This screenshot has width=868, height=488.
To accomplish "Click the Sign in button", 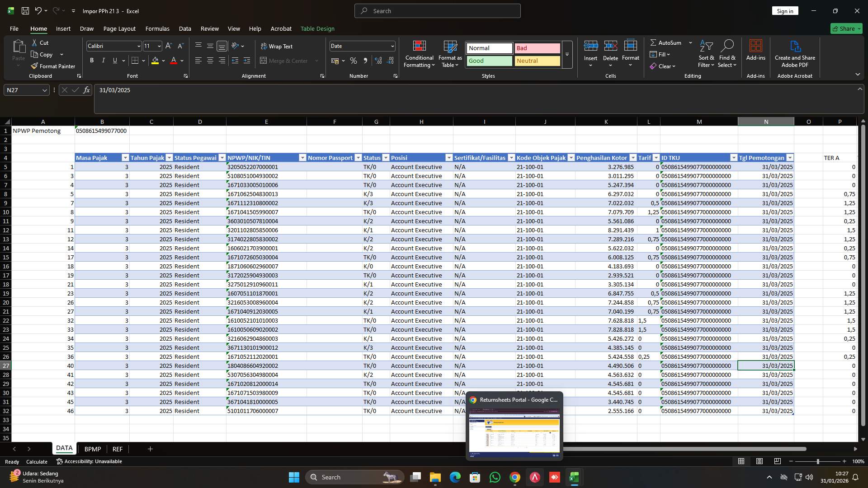I will coord(785,10).
